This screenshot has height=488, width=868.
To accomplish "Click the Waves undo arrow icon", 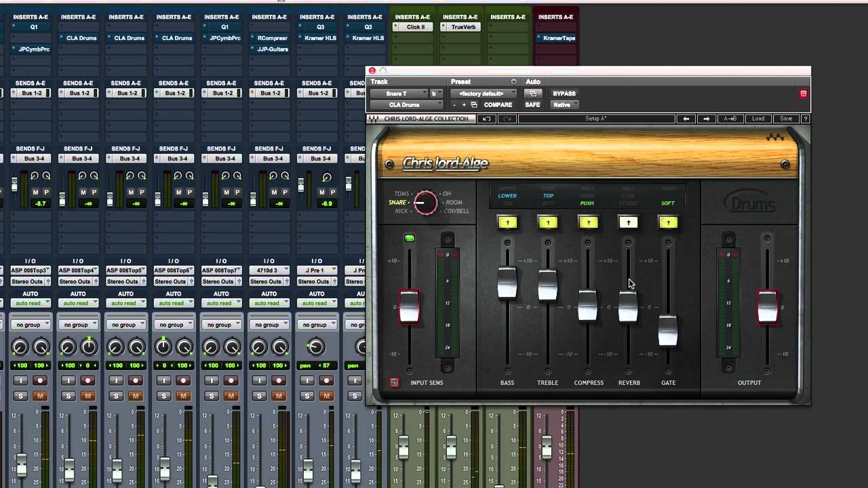I will pyautogui.click(x=486, y=119).
